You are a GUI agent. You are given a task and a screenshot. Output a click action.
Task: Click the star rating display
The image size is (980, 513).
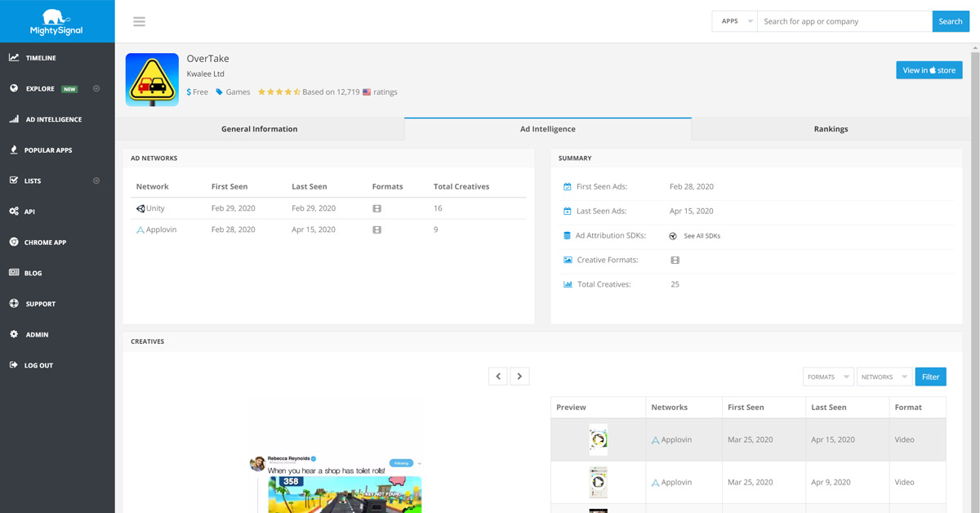tap(279, 92)
